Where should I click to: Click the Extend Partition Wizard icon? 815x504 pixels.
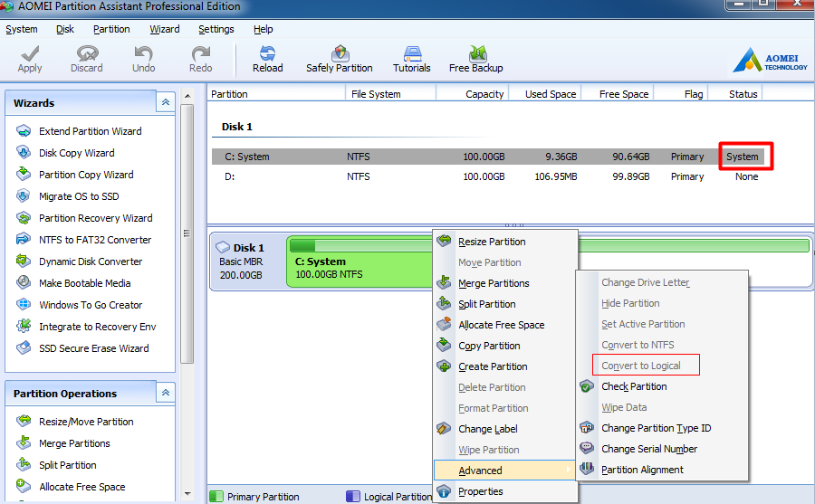pyautogui.click(x=24, y=130)
